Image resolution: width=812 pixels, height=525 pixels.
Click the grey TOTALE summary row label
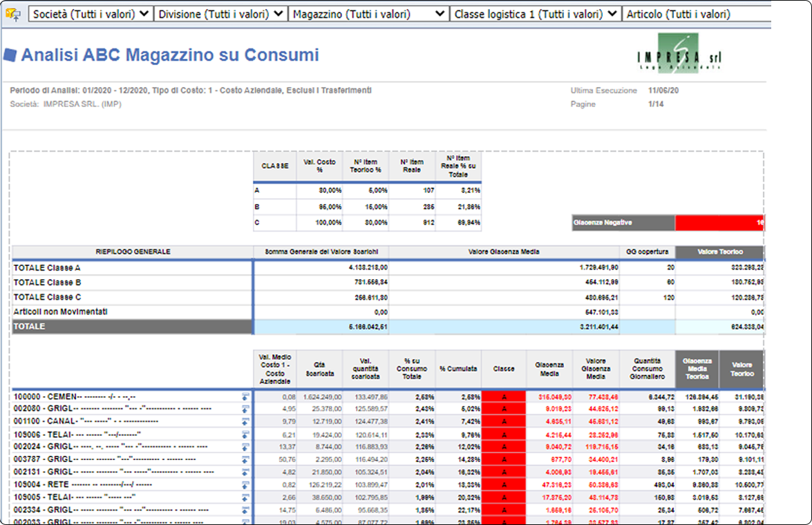click(133, 327)
